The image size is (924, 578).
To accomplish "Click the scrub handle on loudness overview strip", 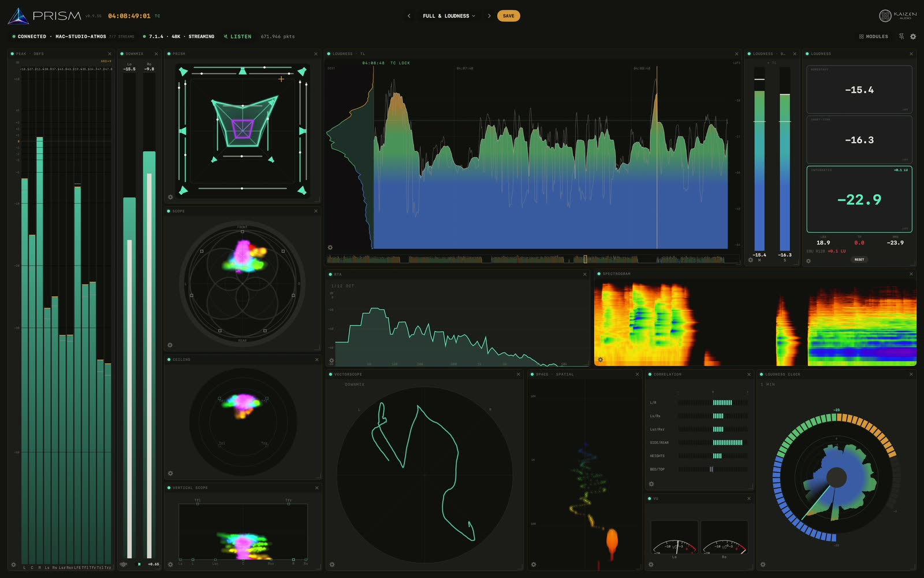I will coord(585,259).
